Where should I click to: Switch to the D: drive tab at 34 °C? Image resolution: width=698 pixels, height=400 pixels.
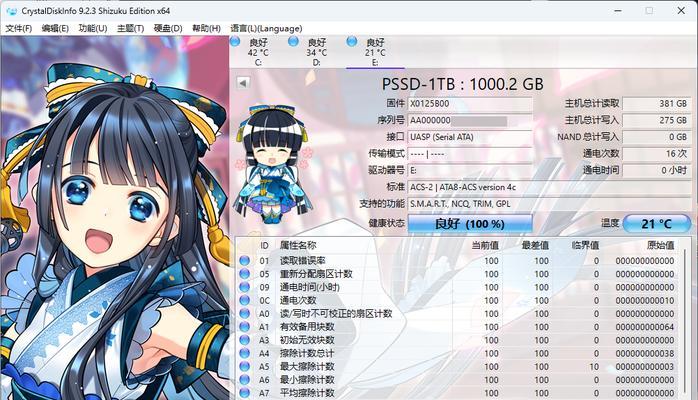(317, 52)
